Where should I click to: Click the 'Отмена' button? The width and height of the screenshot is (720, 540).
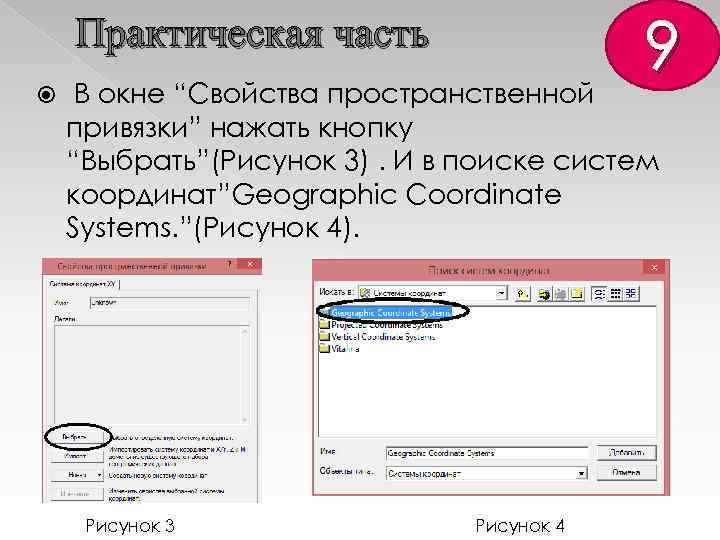click(626, 472)
